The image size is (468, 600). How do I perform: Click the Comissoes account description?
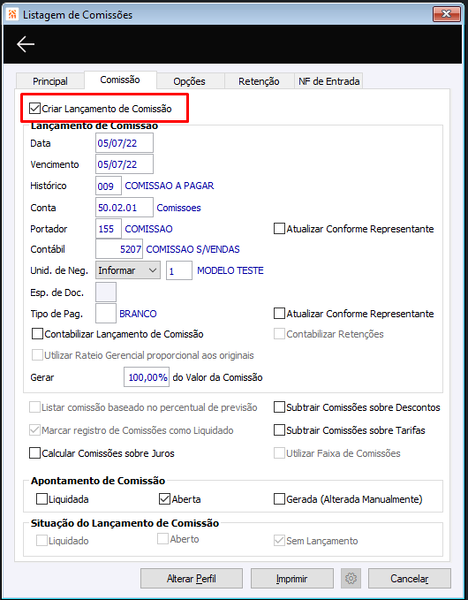pos(179,208)
